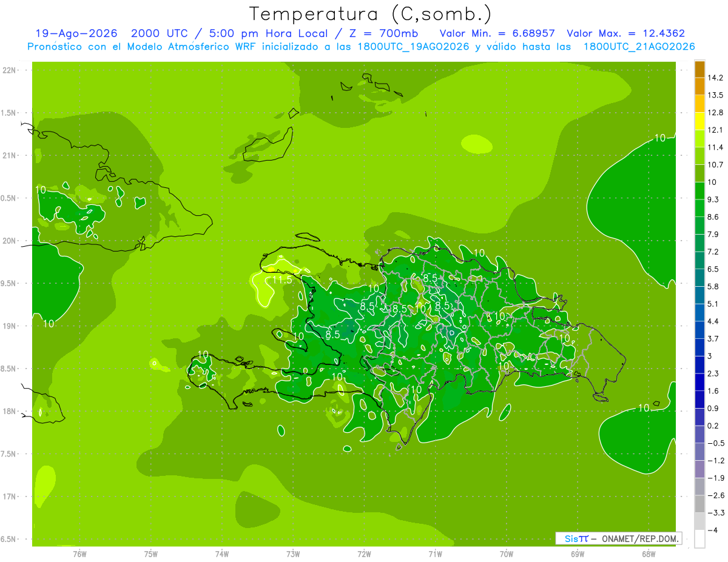
Task: Click the title "Temperatura (C,somb.)"
Action: tap(371, 14)
